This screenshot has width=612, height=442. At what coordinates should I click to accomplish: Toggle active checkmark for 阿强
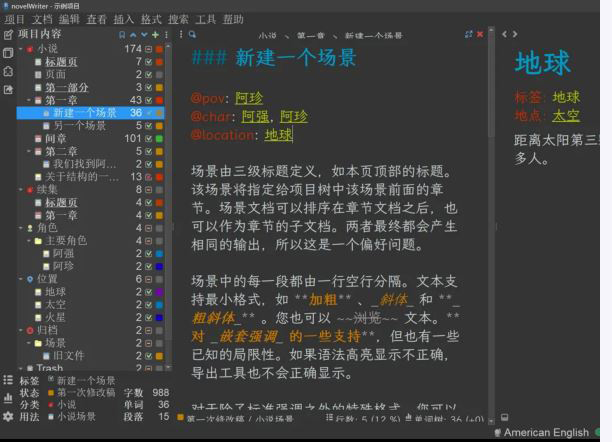[148, 254]
